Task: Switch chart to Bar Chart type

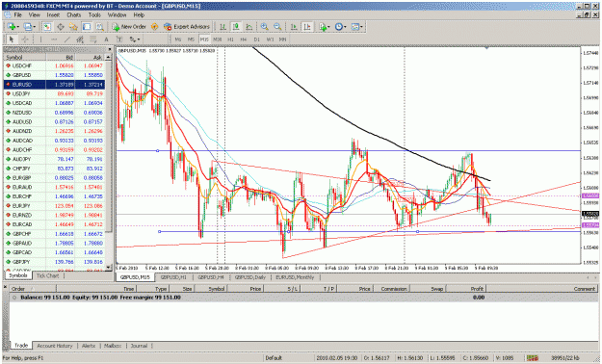Action: coord(222,27)
